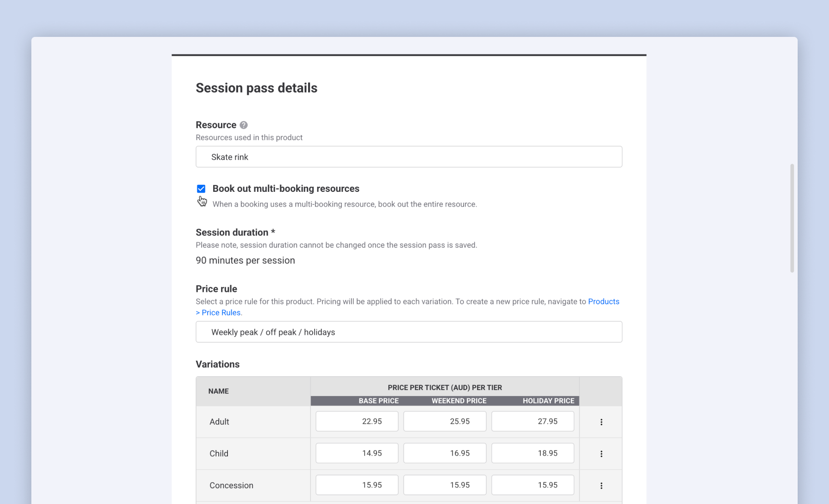Click the Concession holiday price field
The height and width of the screenshot is (504, 829).
[532, 485]
